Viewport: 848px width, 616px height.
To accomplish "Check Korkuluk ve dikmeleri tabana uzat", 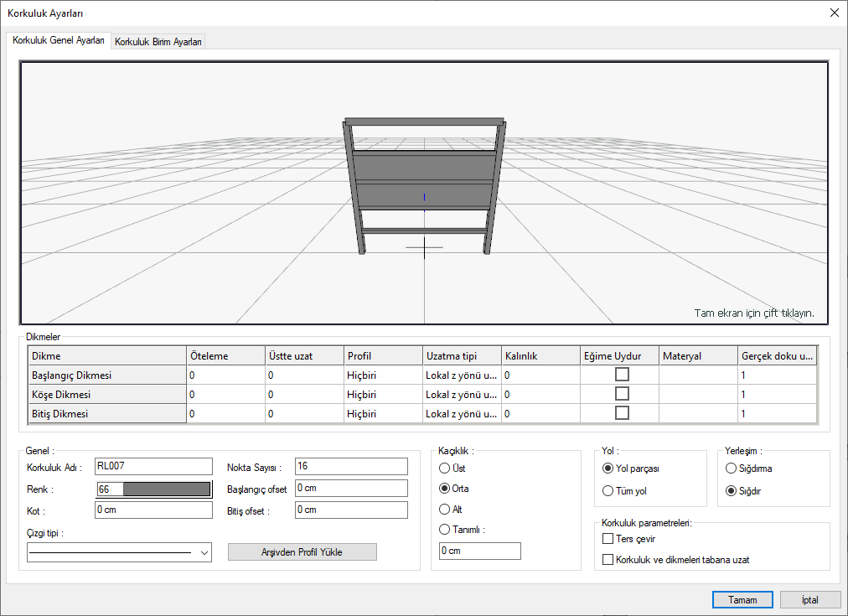I will [608, 559].
